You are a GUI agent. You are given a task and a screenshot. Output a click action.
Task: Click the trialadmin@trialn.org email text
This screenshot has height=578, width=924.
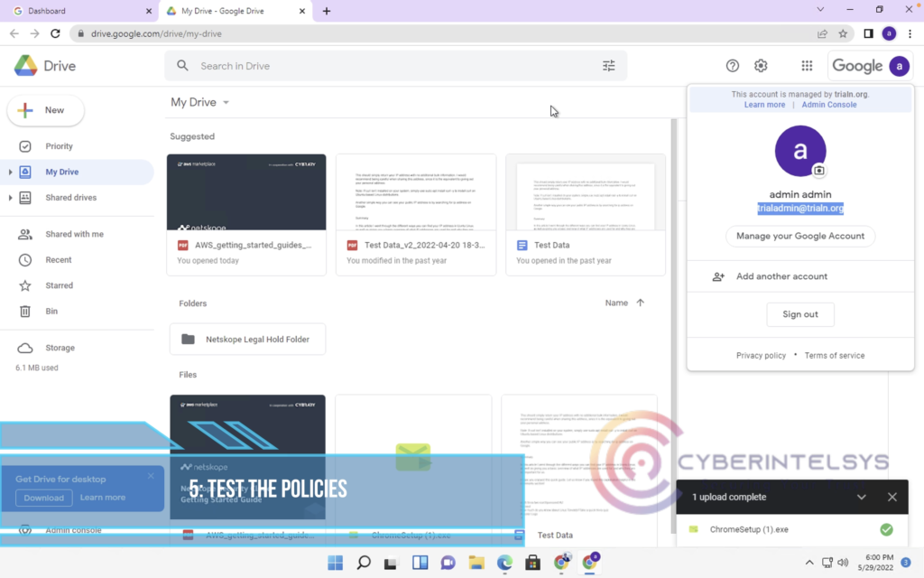[800, 209]
